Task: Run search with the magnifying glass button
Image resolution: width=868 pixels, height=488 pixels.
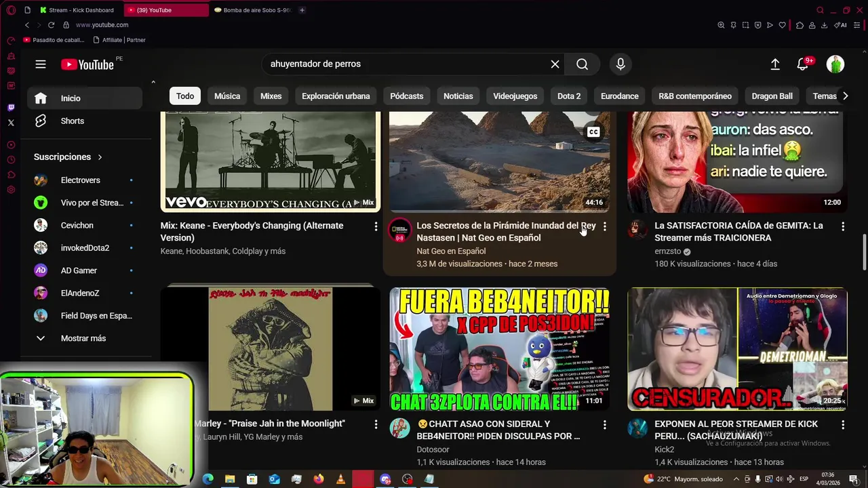Action: (582, 64)
